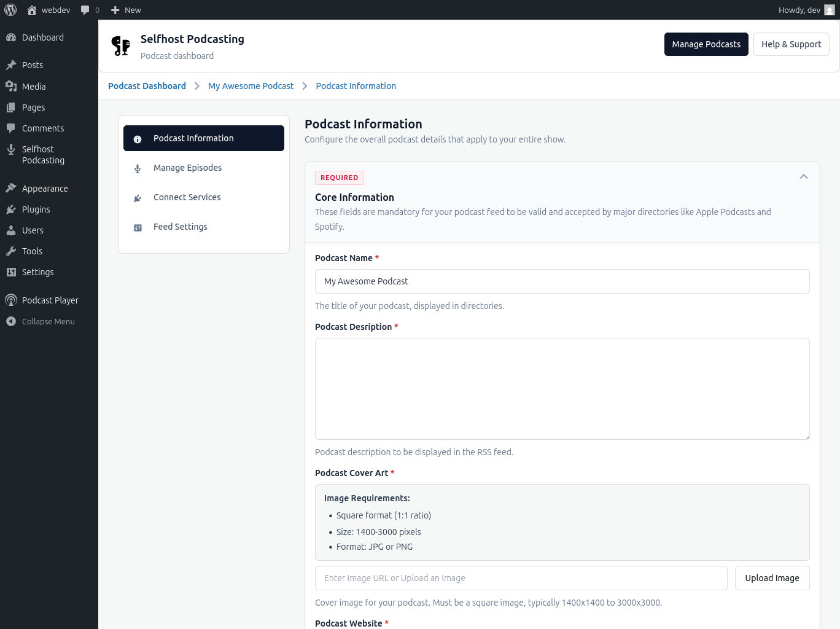Click the comments bubble icon in the admin bar
Screen dimensions: 840x629
click(85, 10)
